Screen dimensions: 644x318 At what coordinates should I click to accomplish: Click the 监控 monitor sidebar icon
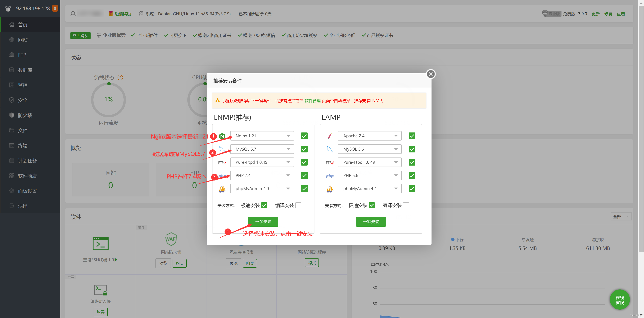(x=12, y=85)
